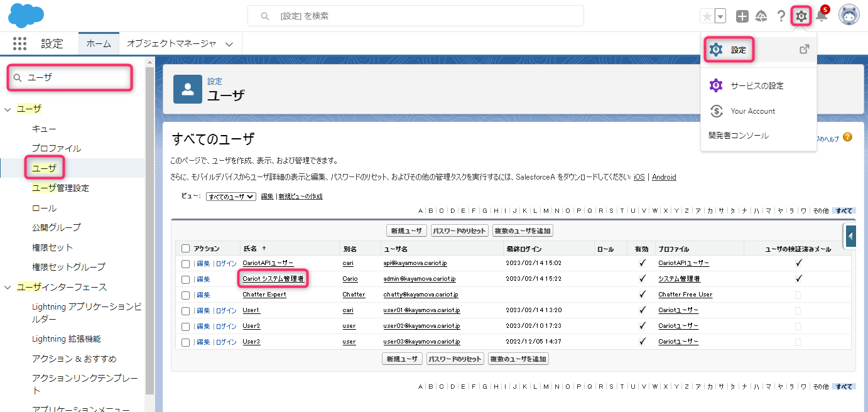Open the オブジェクトマネージャ chevron menu
Viewport: 868px width, 412px height.
(229, 44)
